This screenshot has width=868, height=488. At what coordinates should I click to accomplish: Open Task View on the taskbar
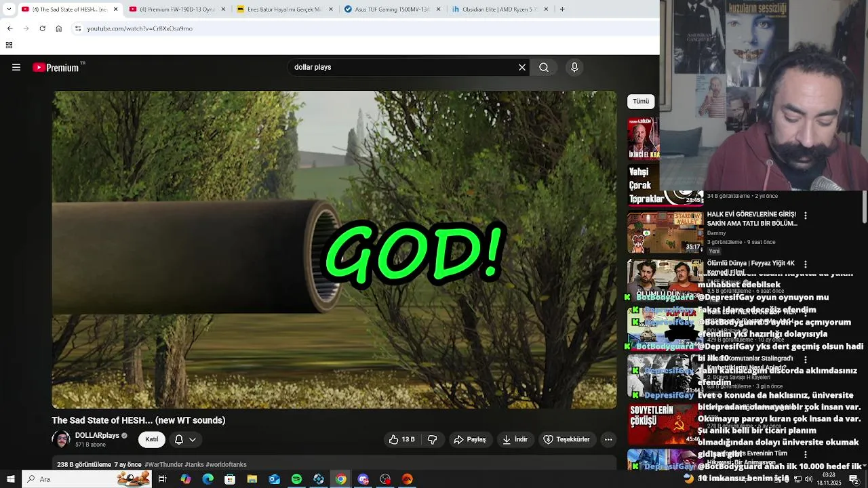click(x=163, y=479)
